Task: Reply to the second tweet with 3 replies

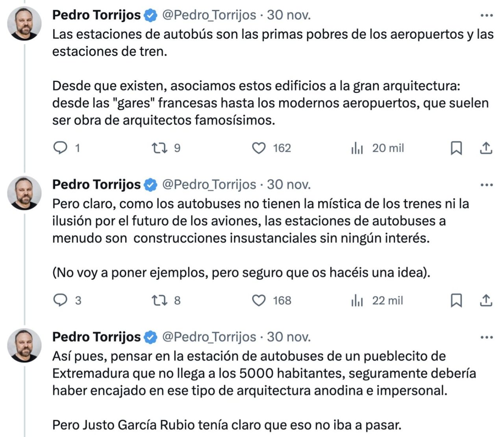Action: [x=60, y=300]
